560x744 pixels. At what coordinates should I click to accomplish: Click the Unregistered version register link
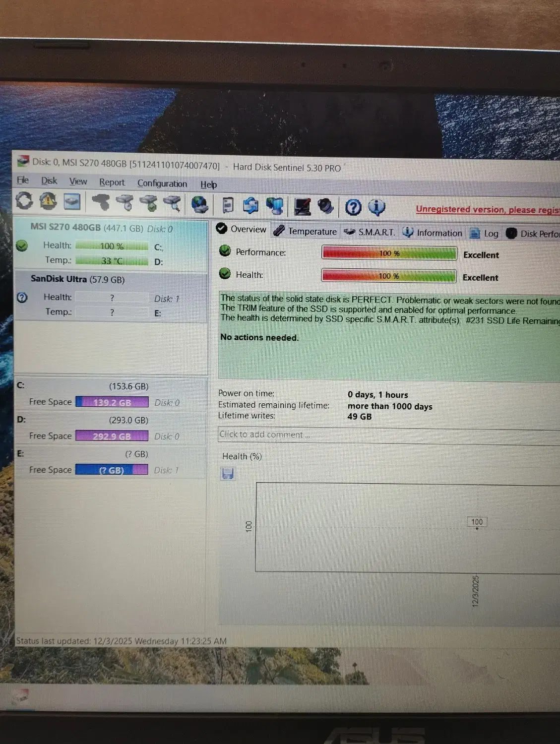[x=488, y=209]
